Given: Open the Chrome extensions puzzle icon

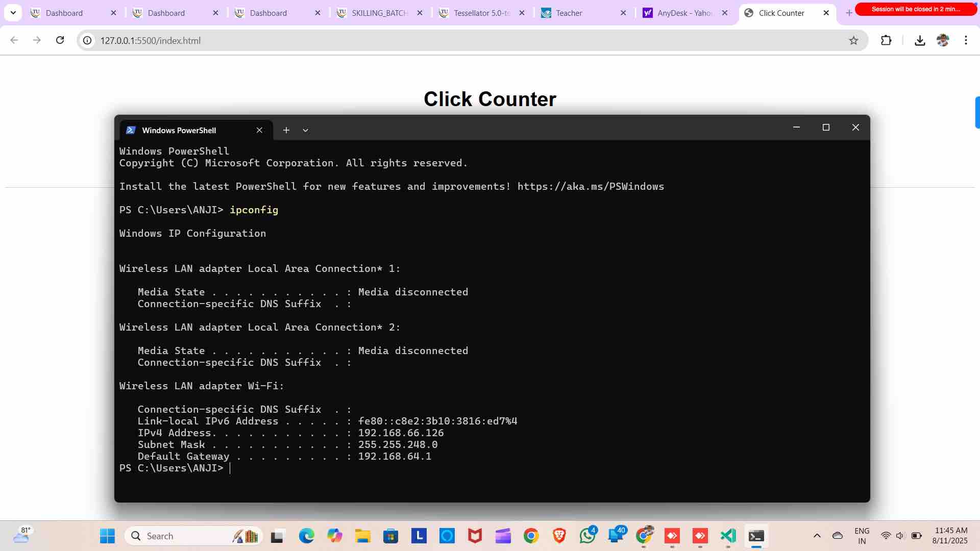Looking at the screenshot, I should tap(886, 40).
